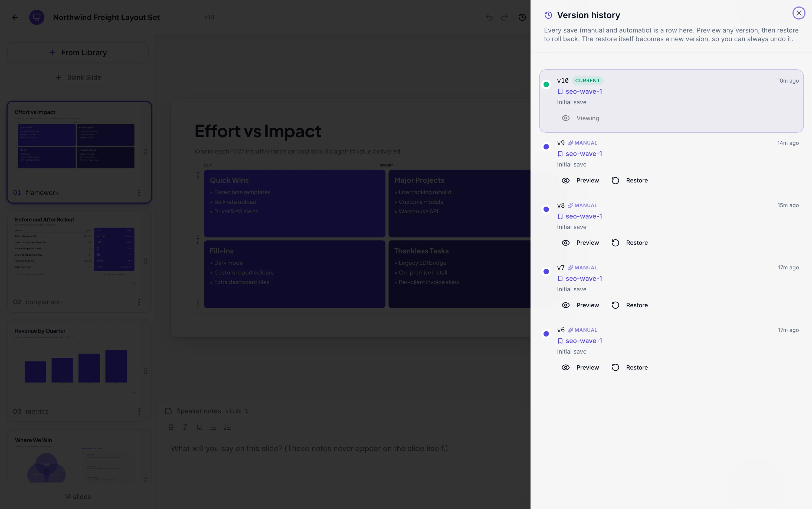Image resolution: width=812 pixels, height=509 pixels.
Task: Preview version v9
Action: click(581, 180)
